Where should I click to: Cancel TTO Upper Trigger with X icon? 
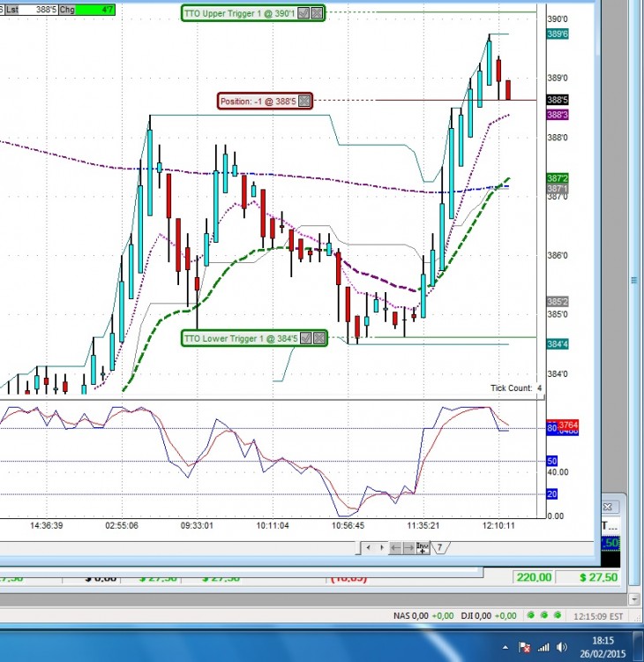point(317,13)
